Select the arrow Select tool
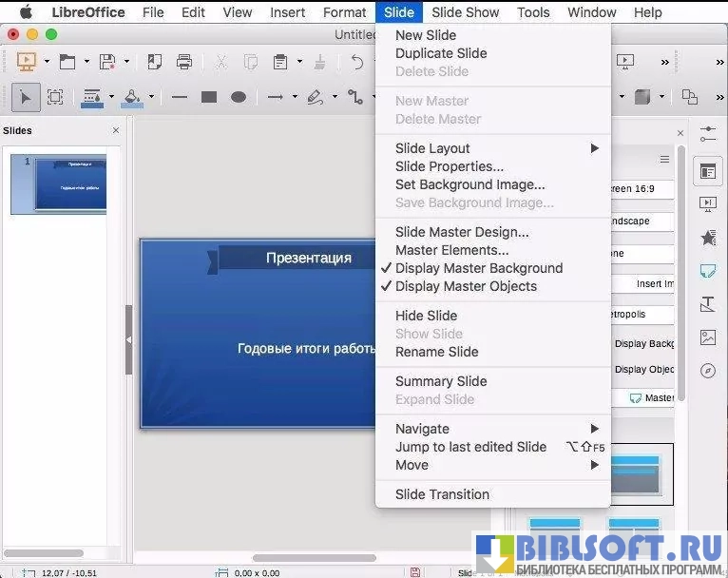The image size is (728, 578). point(26,97)
